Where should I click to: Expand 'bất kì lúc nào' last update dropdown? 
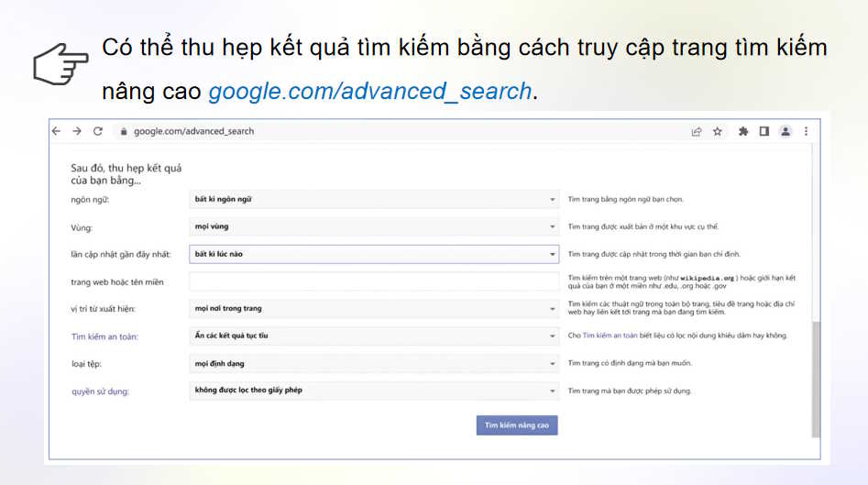374,254
